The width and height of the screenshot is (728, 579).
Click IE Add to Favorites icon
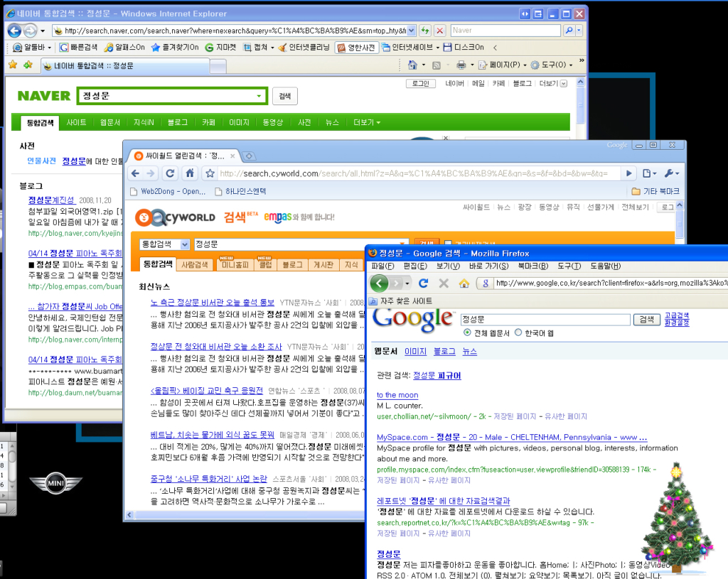point(28,65)
